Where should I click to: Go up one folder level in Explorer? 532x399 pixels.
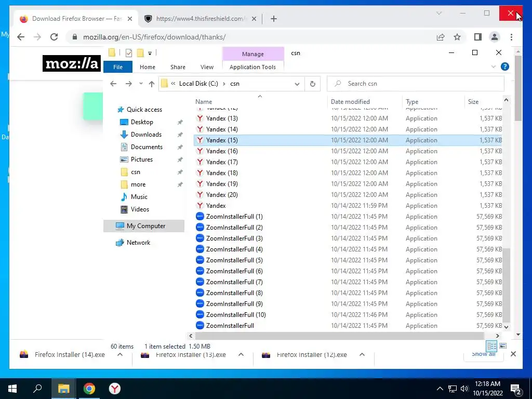pos(151,84)
